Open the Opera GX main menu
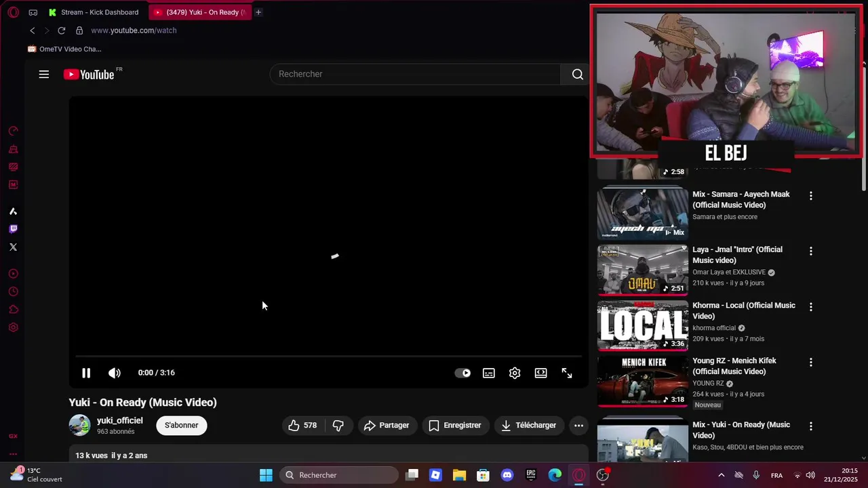 coord(13,12)
